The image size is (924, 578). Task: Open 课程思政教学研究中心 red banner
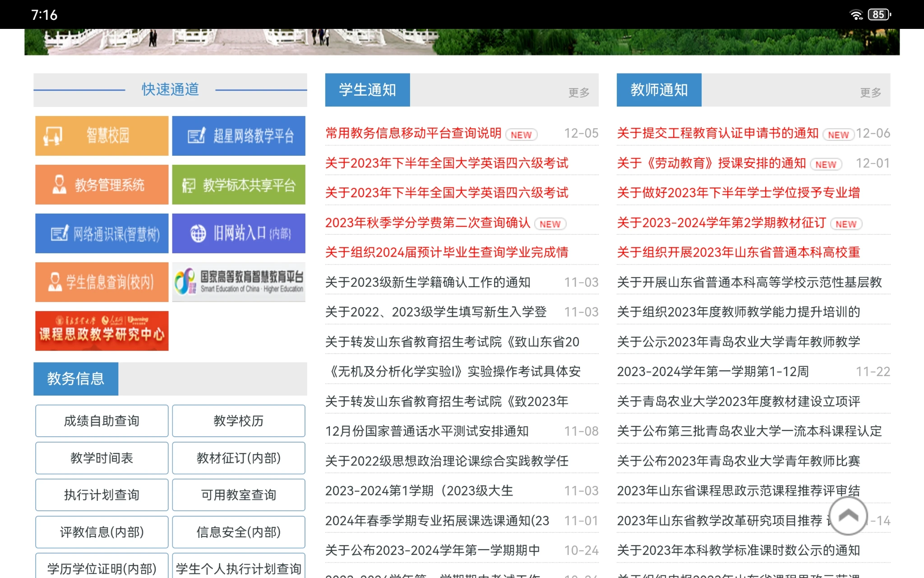[x=102, y=331]
